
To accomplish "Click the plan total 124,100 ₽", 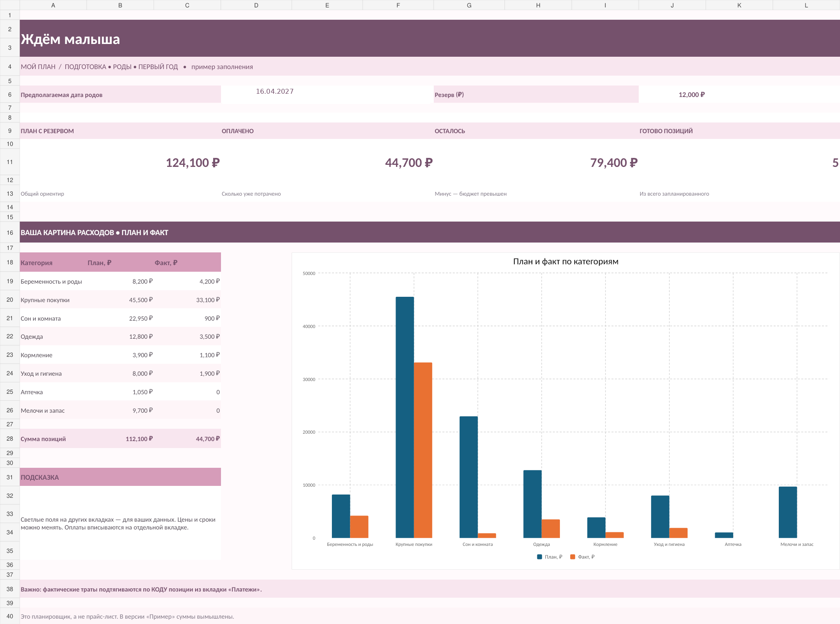I will pyautogui.click(x=193, y=163).
